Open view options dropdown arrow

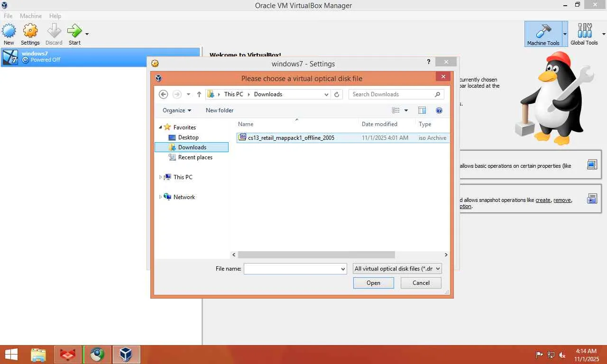pyautogui.click(x=406, y=110)
